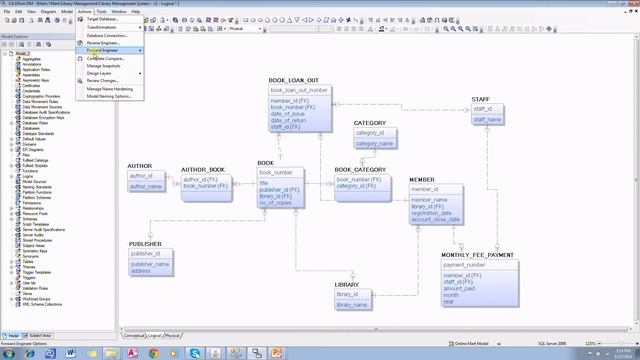Switch to the Subject Area explorer tab
The width and height of the screenshot is (640, 360).
coord(37,336)
